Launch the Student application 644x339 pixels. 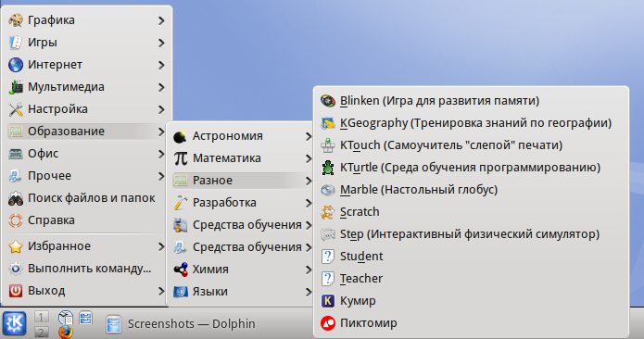(x=472, y=256)
